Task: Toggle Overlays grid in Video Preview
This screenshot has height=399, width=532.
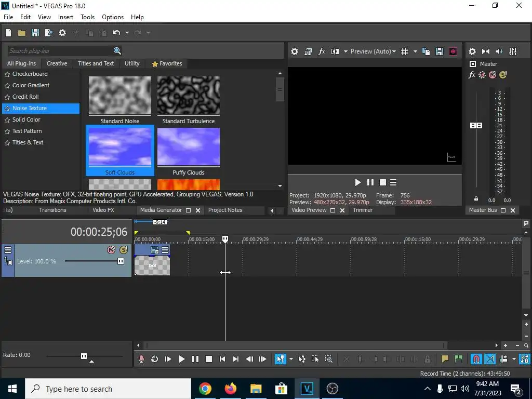Action: tap(404, 51)
